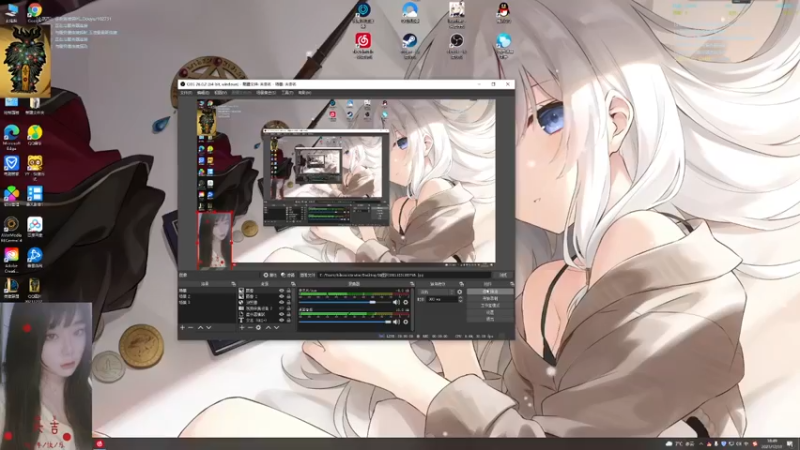Remove selected source with minus icon
Viewport: 800px width, 450px height.
pos(251,328)
